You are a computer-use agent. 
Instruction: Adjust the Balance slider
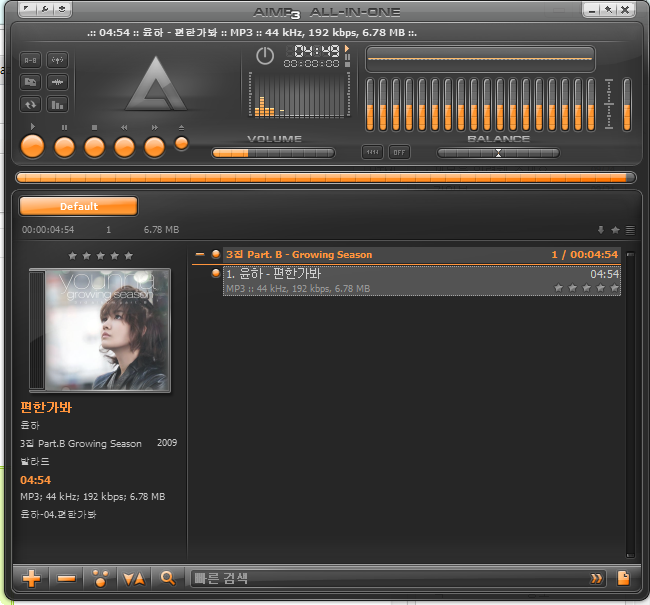(498, 153)
